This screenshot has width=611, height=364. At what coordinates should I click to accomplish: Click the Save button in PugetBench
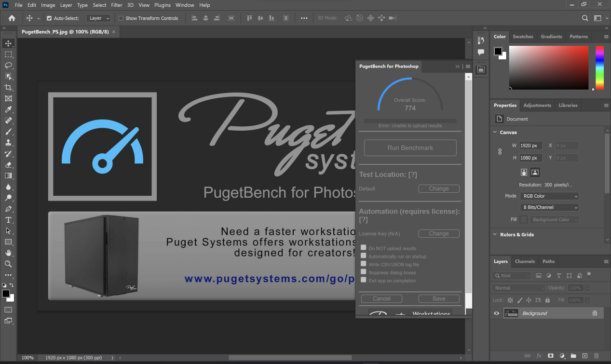click(439, 298)
